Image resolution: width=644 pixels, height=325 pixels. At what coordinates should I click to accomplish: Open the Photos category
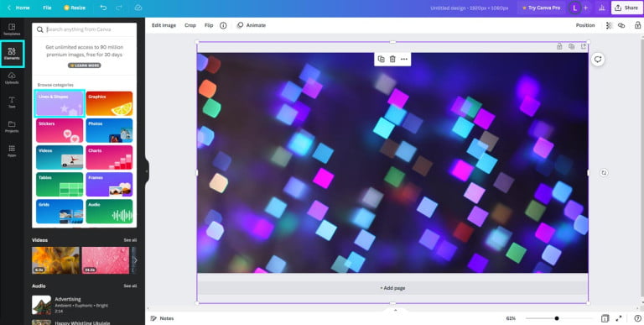click(109, 130)
